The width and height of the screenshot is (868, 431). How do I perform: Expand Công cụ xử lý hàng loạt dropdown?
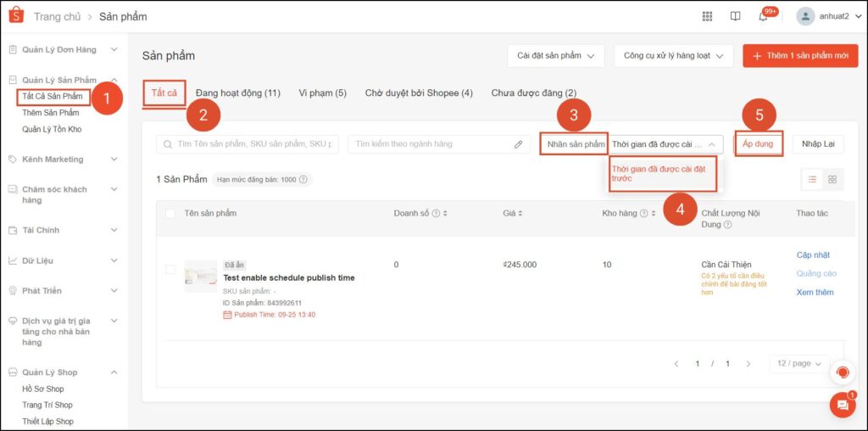(672, 56)
